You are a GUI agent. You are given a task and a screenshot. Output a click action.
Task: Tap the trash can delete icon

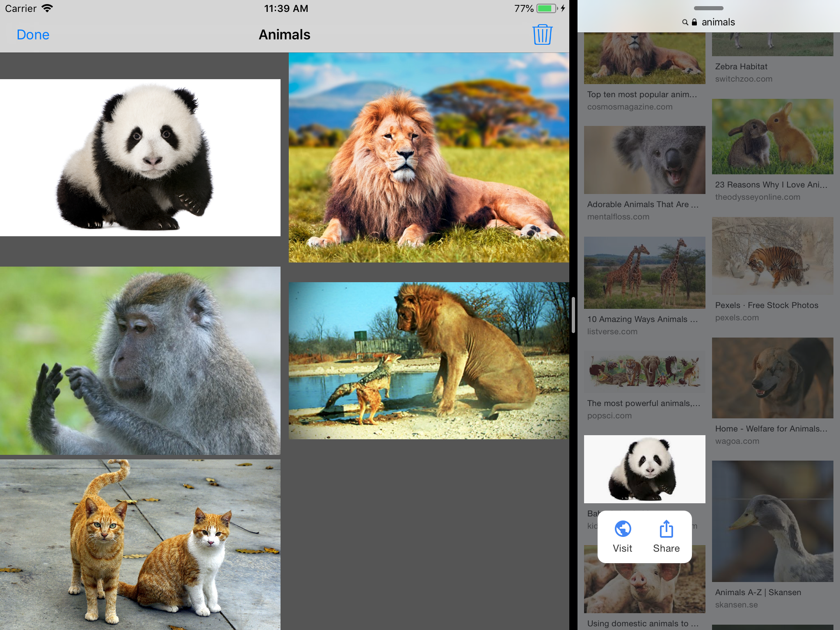542,34
